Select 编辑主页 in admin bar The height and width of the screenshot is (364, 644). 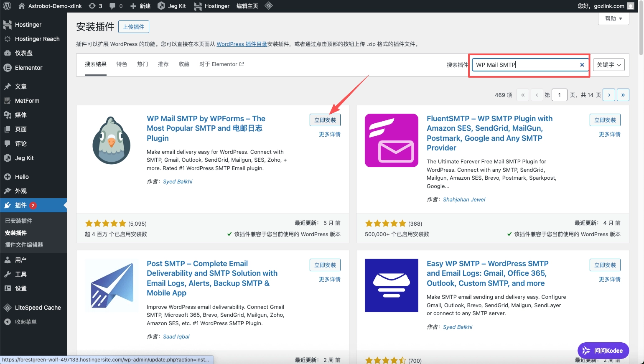247,6
